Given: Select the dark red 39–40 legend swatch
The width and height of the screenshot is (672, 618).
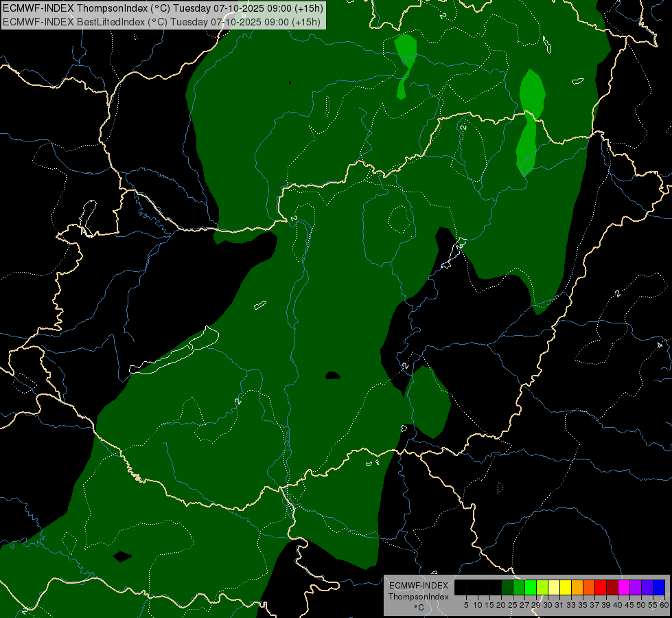Looking at the screenshot, I should 612,587.
